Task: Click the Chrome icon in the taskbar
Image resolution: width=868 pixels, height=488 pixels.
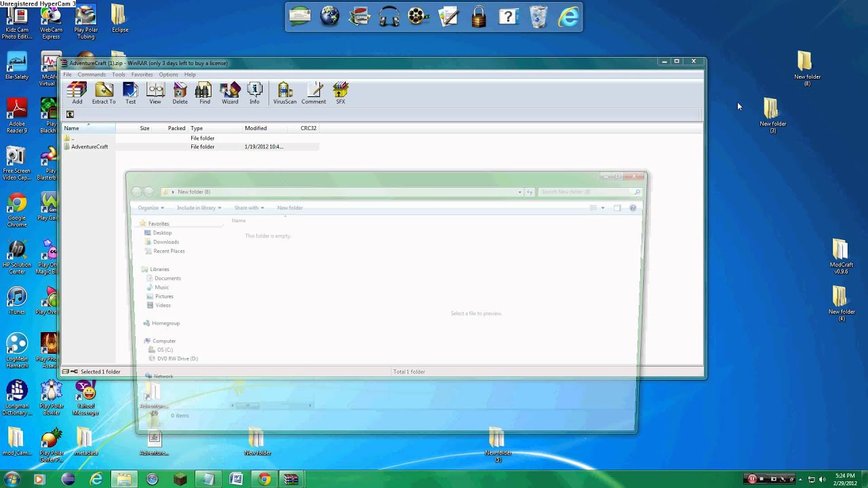Action: click(x=264, y=479)
